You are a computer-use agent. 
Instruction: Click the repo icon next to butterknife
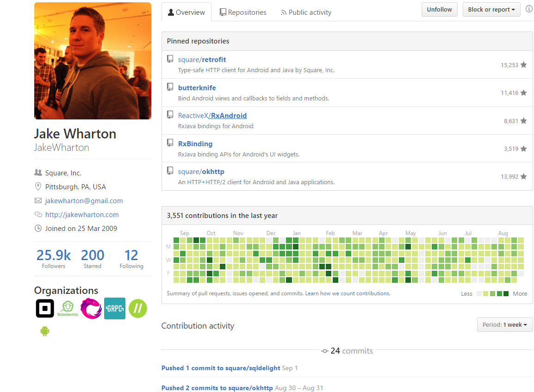(170, 87)
